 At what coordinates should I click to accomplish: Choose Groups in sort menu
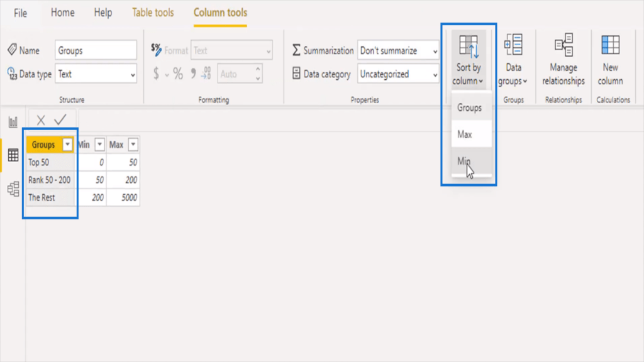click(472, 107)
